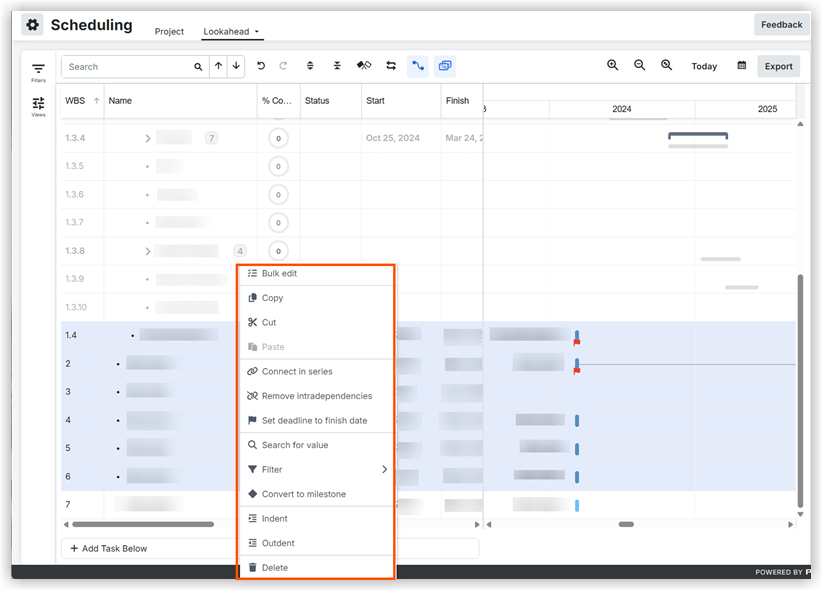The width and height of the screenshot is (823, 592).
Task: Click the 2024 year header in timeline
Action: point(621,109)
